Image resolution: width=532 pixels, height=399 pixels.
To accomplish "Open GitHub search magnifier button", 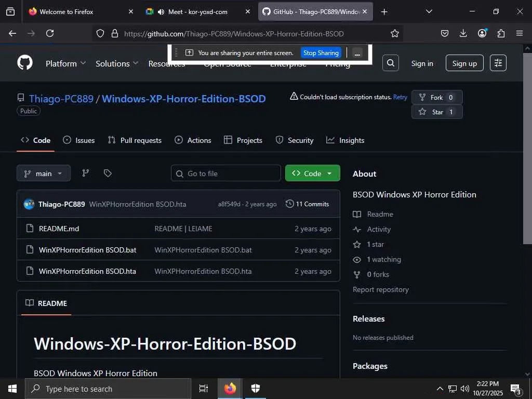I will click(x=391, y=63).
